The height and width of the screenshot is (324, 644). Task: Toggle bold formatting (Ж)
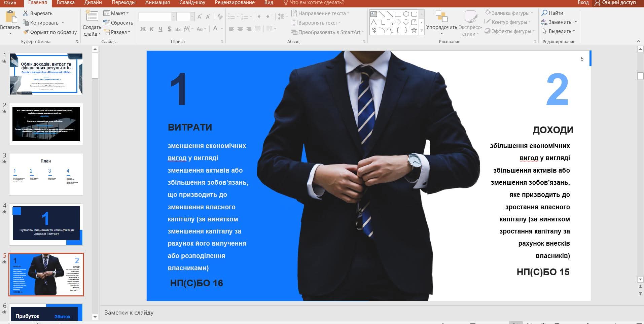pos(143,29)
